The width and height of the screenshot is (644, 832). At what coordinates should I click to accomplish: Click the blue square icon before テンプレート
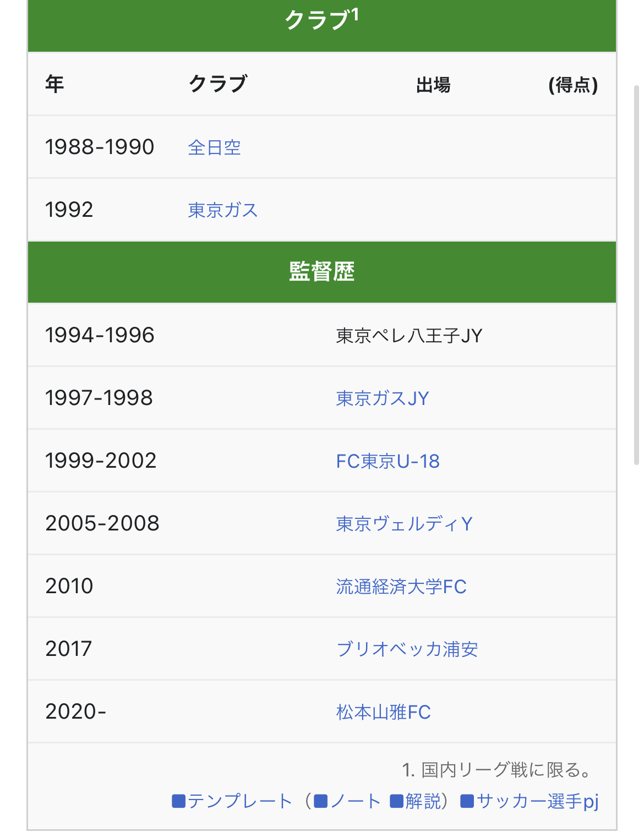tap(178, 801)
